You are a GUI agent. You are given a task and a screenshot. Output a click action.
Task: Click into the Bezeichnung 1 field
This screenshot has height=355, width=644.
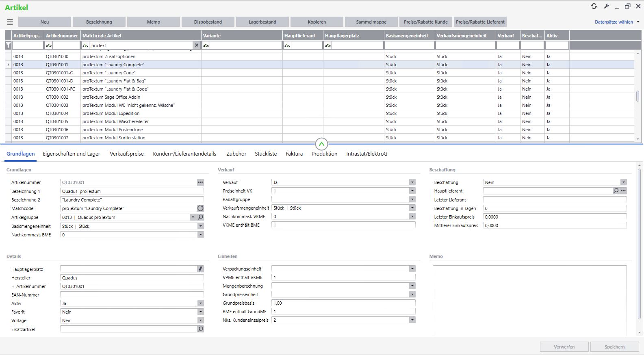[x=132, y=191]
